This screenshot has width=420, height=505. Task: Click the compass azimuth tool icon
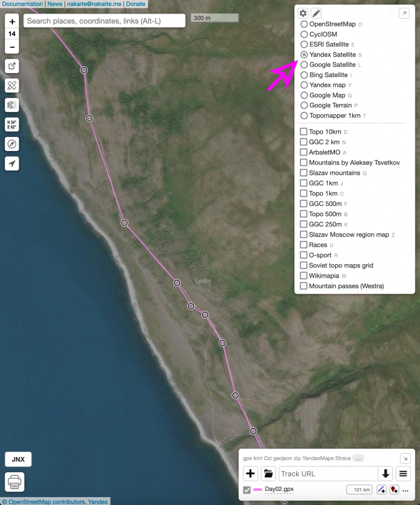[12, 144]
